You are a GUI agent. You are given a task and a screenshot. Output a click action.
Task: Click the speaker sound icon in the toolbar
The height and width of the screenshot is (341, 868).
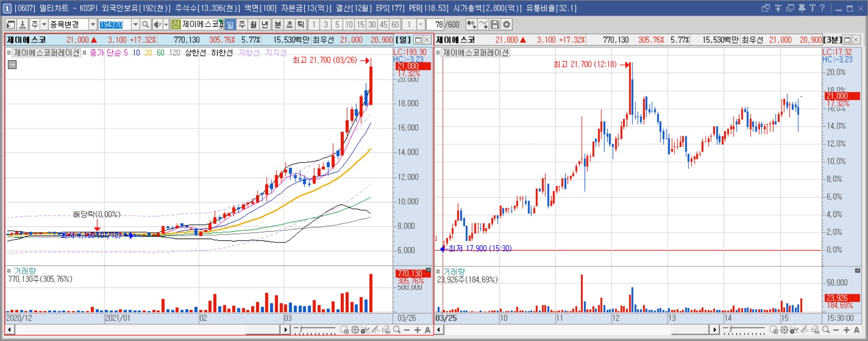(x=157, y=24)
